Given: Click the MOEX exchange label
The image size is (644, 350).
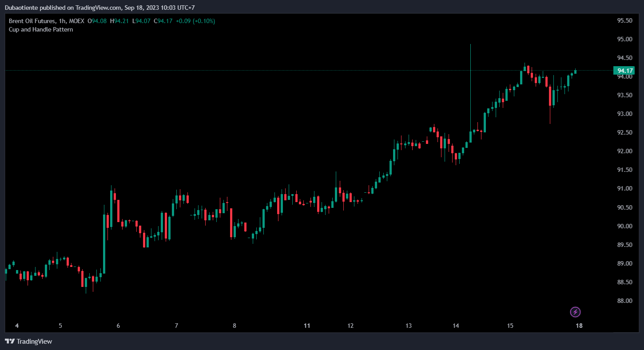Looking at the screenshot, I should click(76, 21).
